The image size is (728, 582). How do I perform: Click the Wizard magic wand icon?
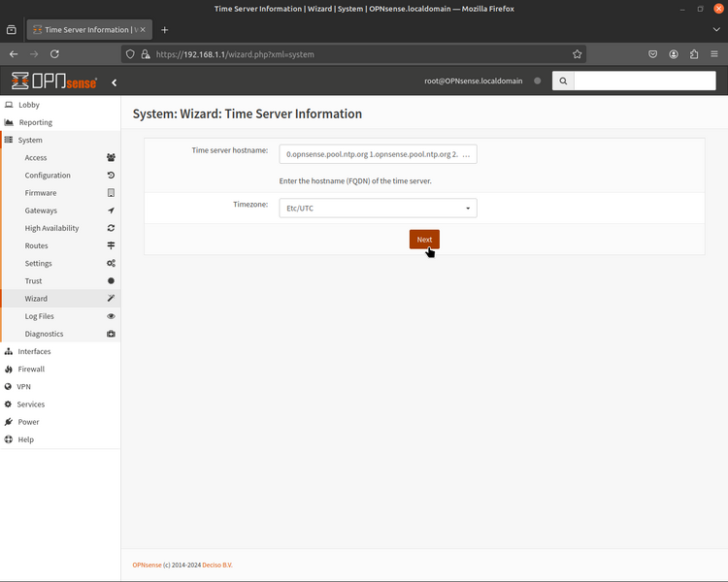[111, 298]
